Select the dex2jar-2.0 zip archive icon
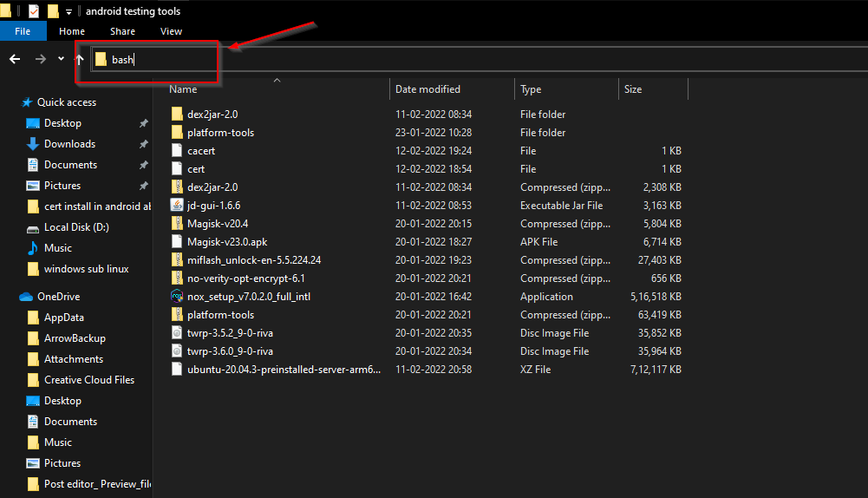This screenshot has height=498, width=868. coord(177,187)
